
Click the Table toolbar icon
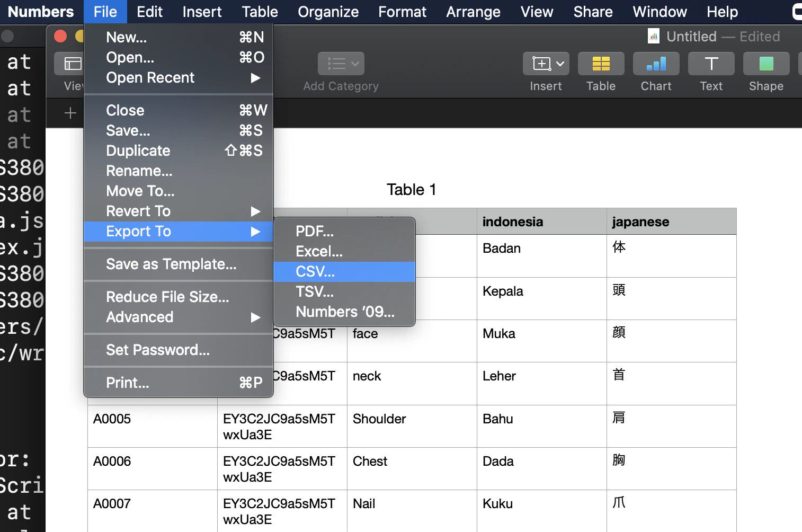tap(601, 64)
